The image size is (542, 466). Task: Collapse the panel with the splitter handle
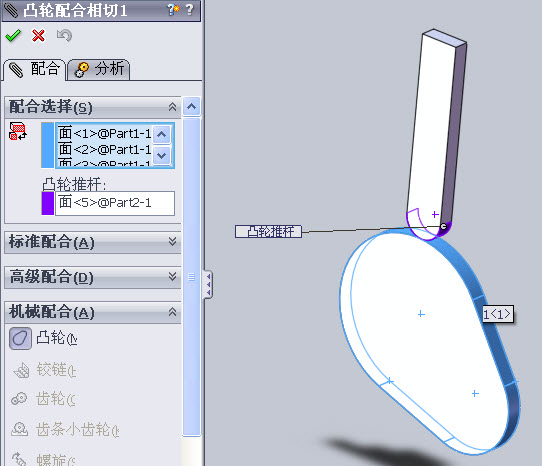click(x=208, y=285)
